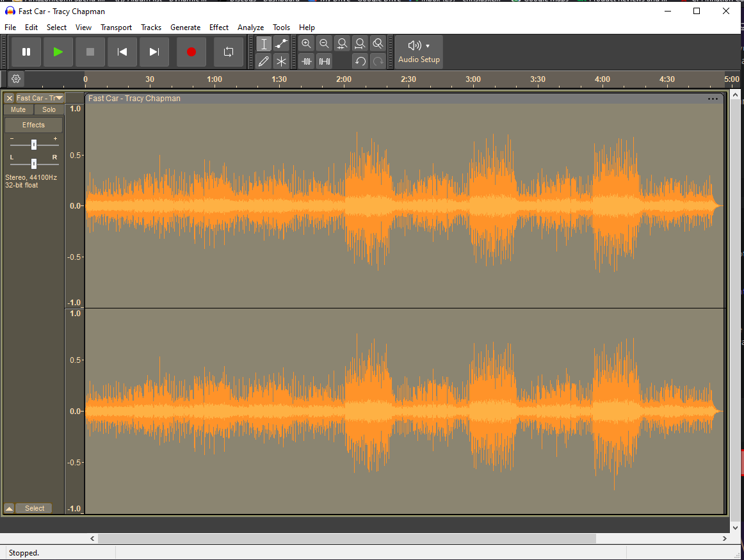Click the upper channel vertical amplitude scale

pyautogui.click(x=75, y=206)
